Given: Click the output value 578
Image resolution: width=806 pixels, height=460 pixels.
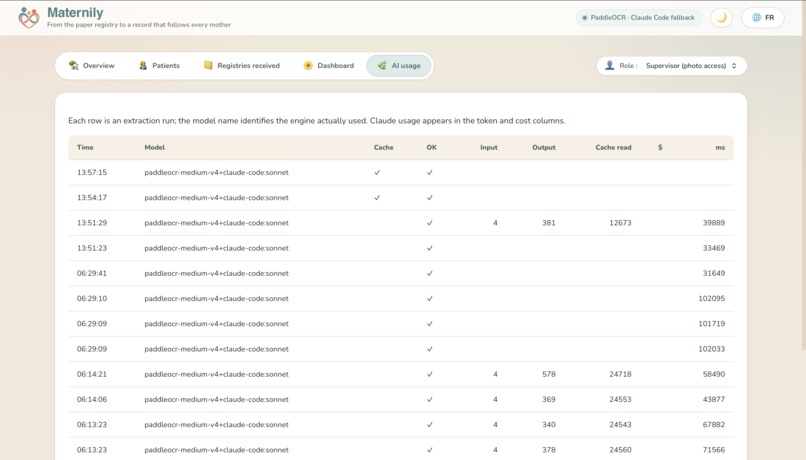Looking at the screenshot, I should pos(548,374).
